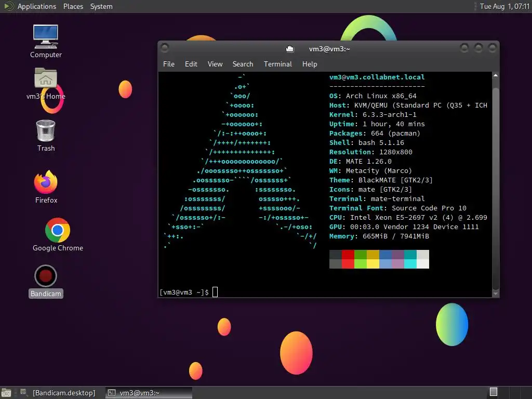Click the 'GPU: 00:03.0 Vendor 1234' line
This screenshot has width=532, height=399.
404,227
